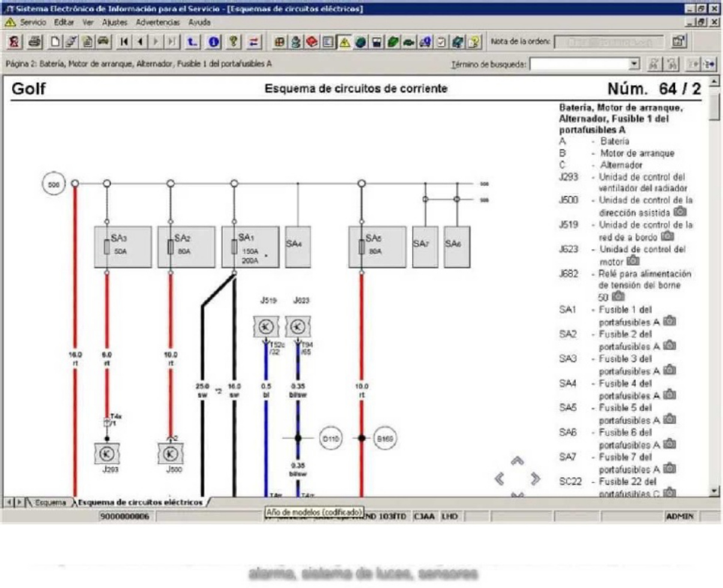Open the Ver menu

88,22
